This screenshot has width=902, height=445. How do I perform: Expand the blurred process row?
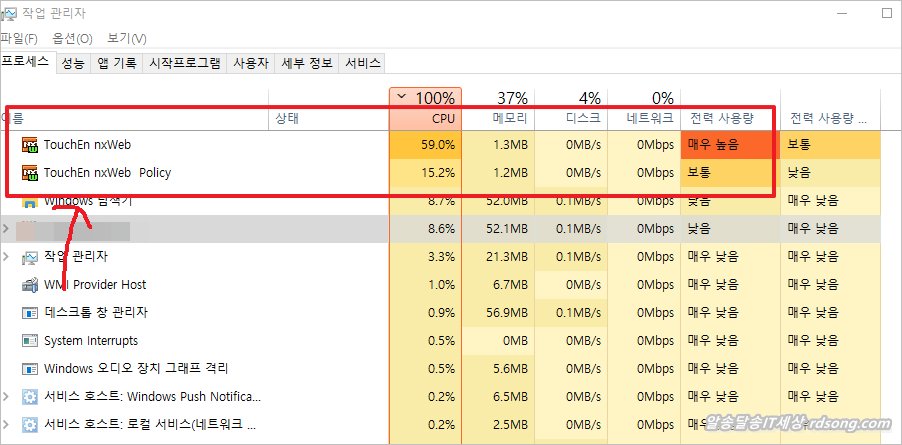tap(6, 229)
